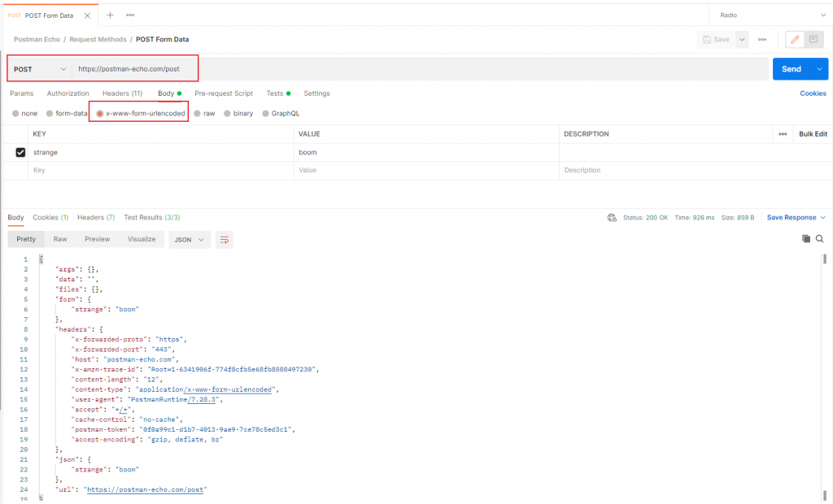
Task: Open the Headers (11) request tab
Action: pos(122,93)
